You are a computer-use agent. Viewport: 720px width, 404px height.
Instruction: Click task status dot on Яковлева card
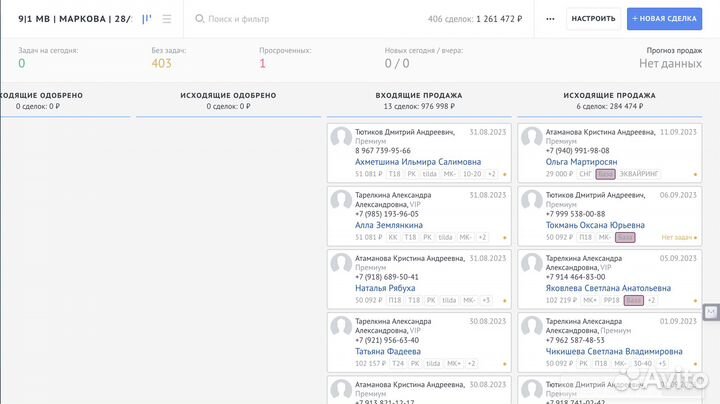click(x=695, y=301)
